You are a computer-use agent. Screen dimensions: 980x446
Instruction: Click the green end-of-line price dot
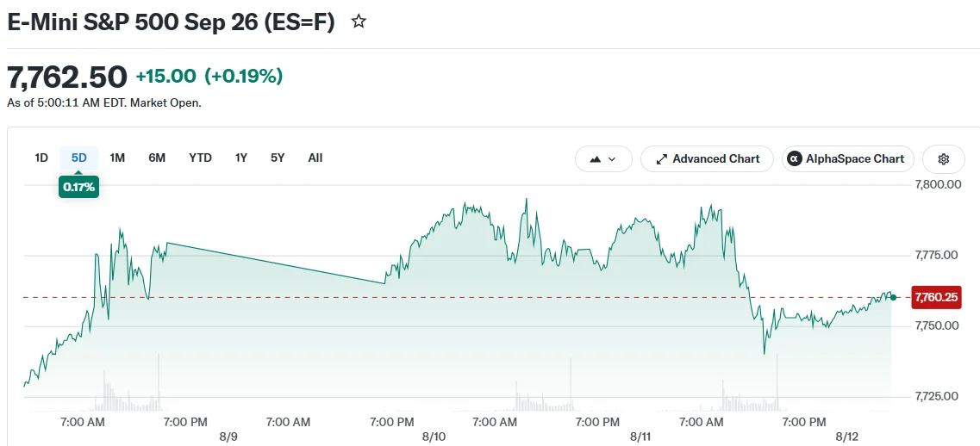click(893, 297)
